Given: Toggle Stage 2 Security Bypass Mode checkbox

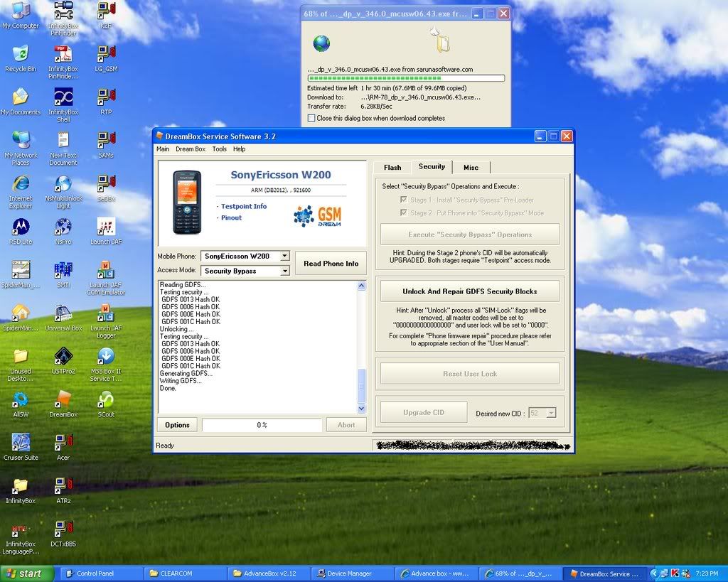Looking at the screenshot, I should pos(404,212).
